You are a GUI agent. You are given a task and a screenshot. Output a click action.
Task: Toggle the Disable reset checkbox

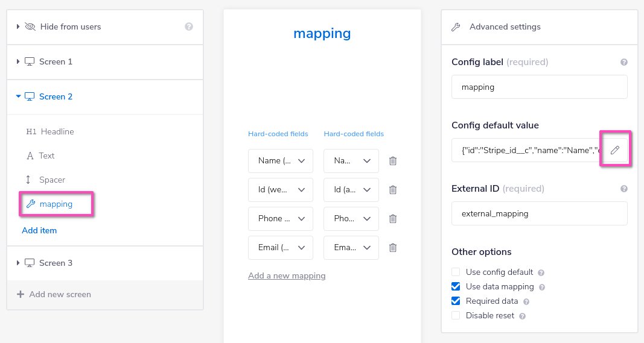click(456, 315)
